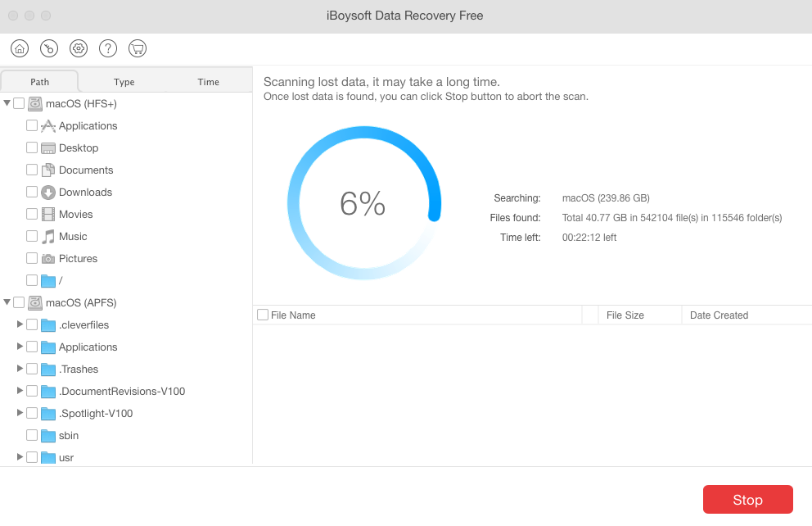
Task: Collapse the macOS (APFS) tree node
Action: click(7, 302)
